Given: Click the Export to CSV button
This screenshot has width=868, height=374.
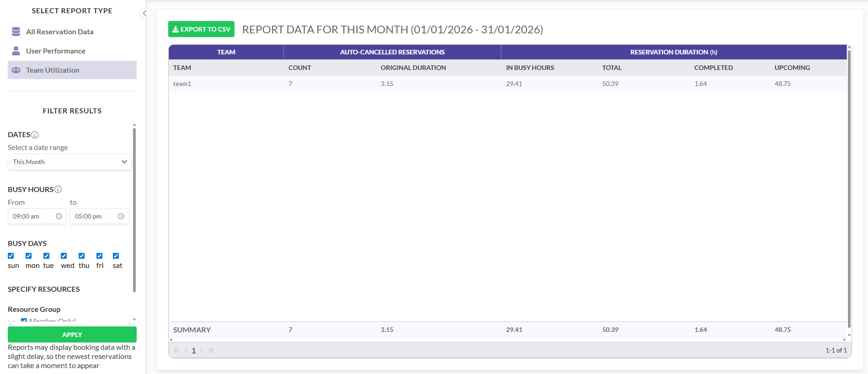Looking at the screenshot, I should point(201,29).
